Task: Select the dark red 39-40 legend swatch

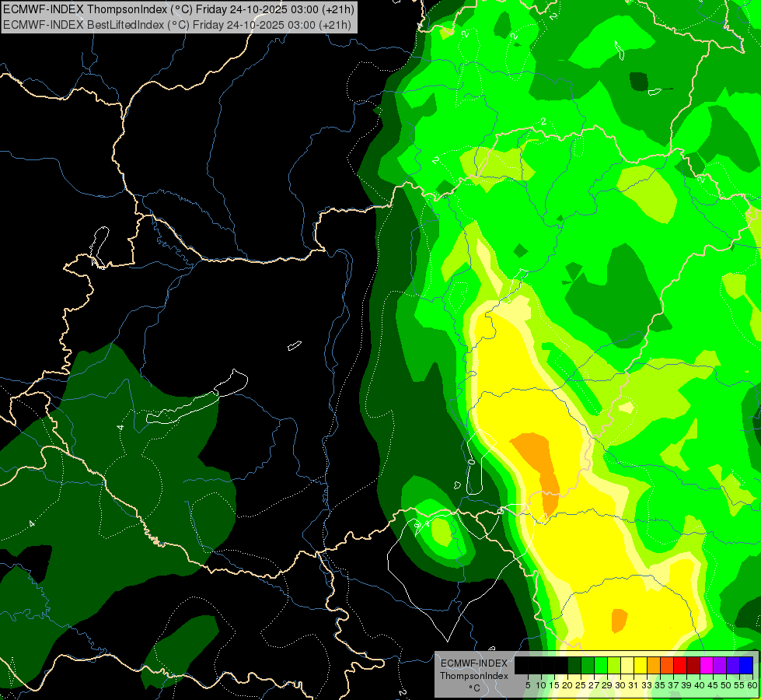Action: (693, 665)
